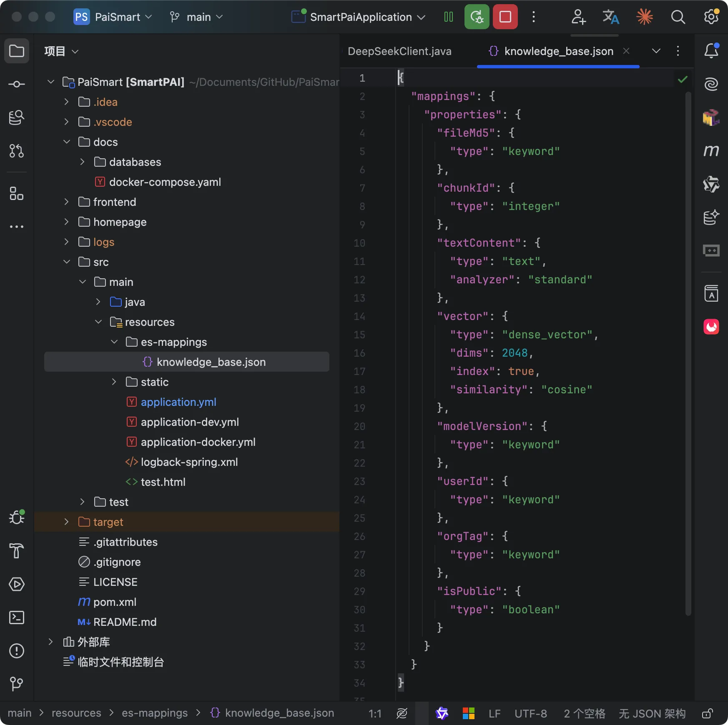This screenshot has width=728, height=725.
Task: Open the Terminal tool window
Action: pos(17,617)
